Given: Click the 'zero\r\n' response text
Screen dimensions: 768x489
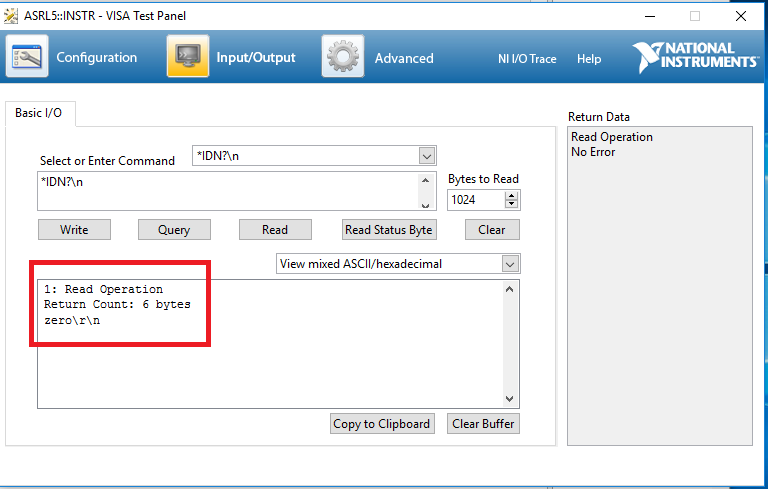Looking at the screenshot, I should tap(72, 320).
